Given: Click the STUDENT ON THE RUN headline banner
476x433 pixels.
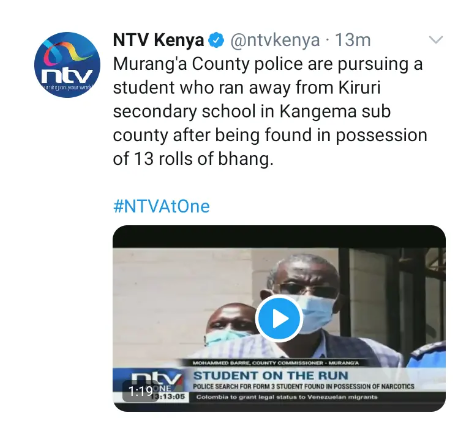Looking at the screenshot, I should (x=271, y=376).
